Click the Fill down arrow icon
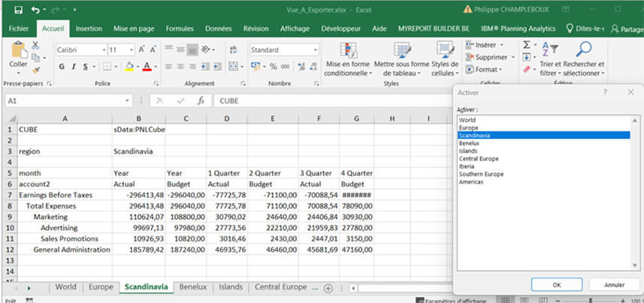Viewport: 644px width, 303px height. [x=527, y=57]
